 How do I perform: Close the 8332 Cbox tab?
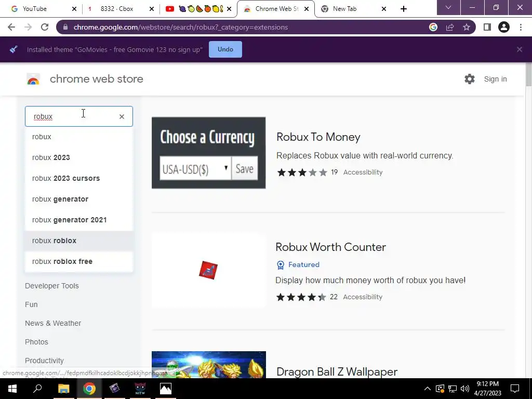(x=152, y=9)
